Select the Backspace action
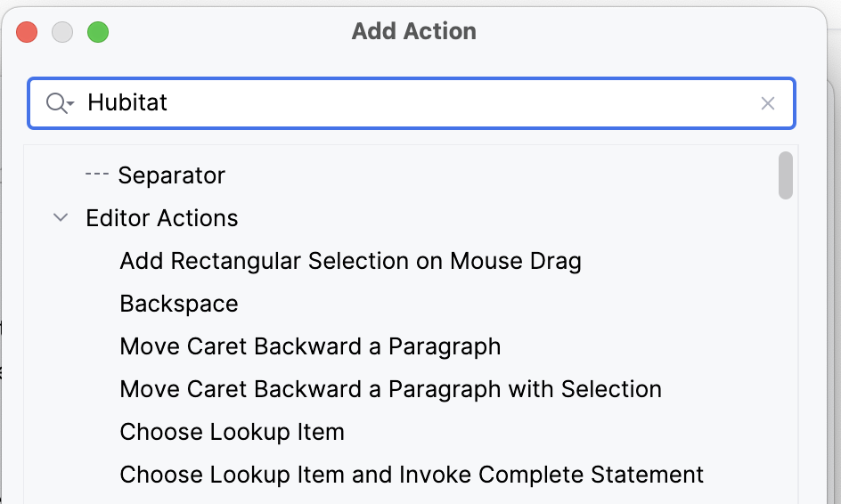Image resolution: width=841 pixels, height=504 pixels. click(x=178, y=304)
